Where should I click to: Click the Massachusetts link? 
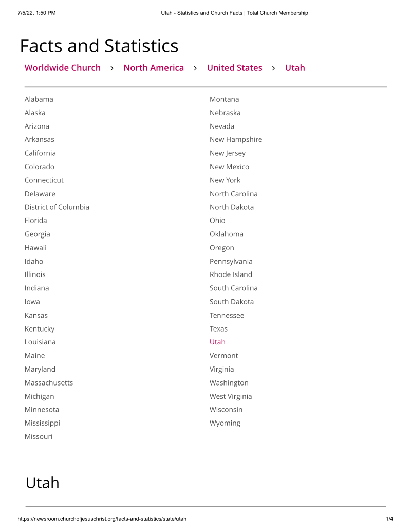(x=49, y=383)
